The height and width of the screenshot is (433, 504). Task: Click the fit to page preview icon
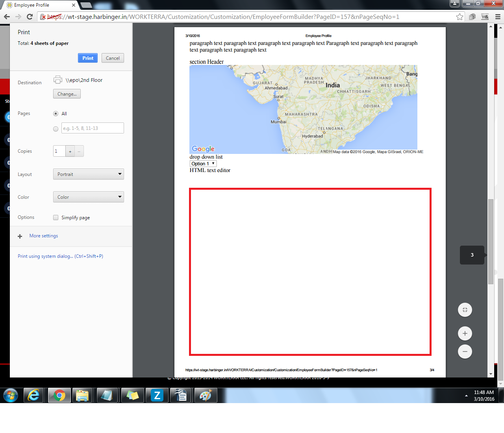click(x=465, y=310)
